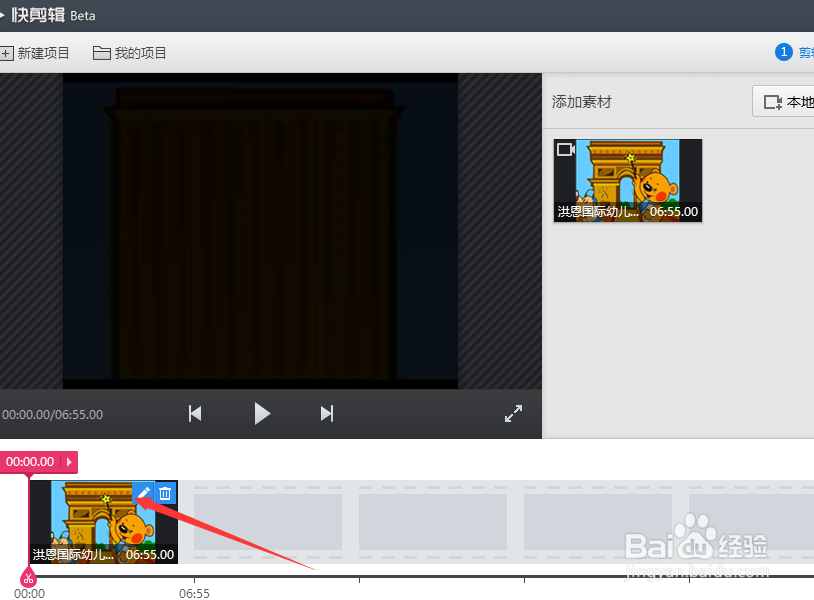Click pencil edit icon on timeline clip
Image resolution: width=814 pixels, height=600 pixels.
pyautogui.click(x=144, y=493)
